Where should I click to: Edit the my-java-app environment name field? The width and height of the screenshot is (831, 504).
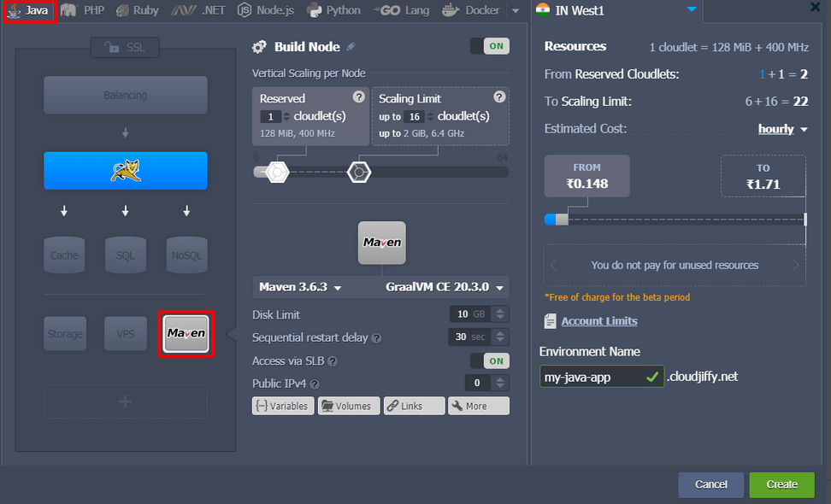tap(602, 377)
